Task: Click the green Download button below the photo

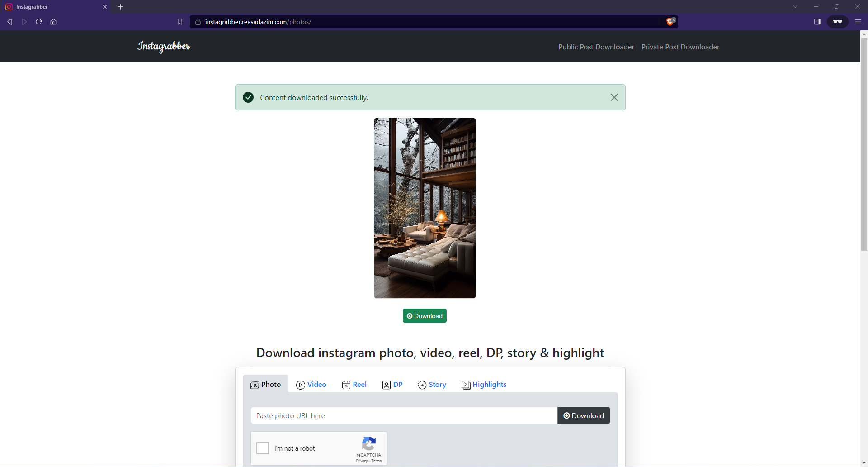Action: [x=424, y=315]
